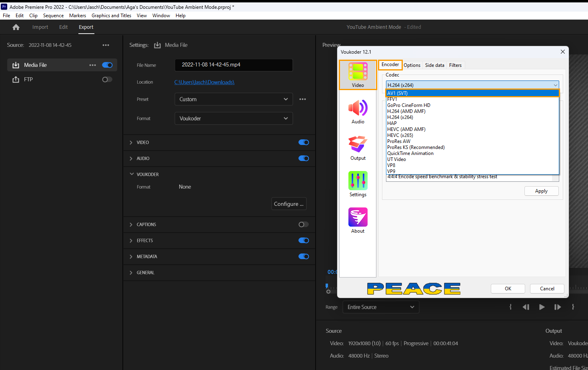Viewport: 588px width, 370px height.
Task: Click the Premiere Pro app icon
Action: [4, 7]
